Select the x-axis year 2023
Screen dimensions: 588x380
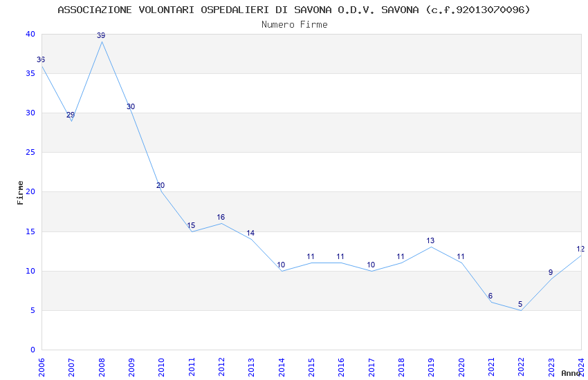[551, 367]
